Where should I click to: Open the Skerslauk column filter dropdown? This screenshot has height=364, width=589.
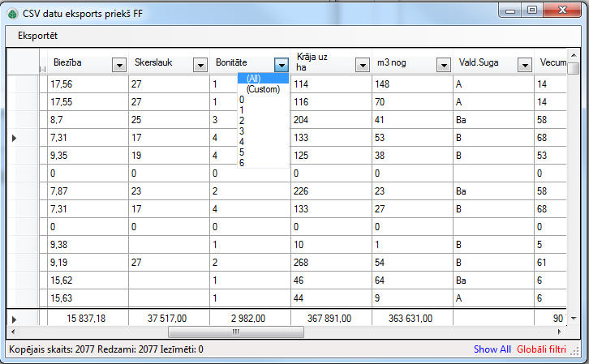tap(200, 65)
